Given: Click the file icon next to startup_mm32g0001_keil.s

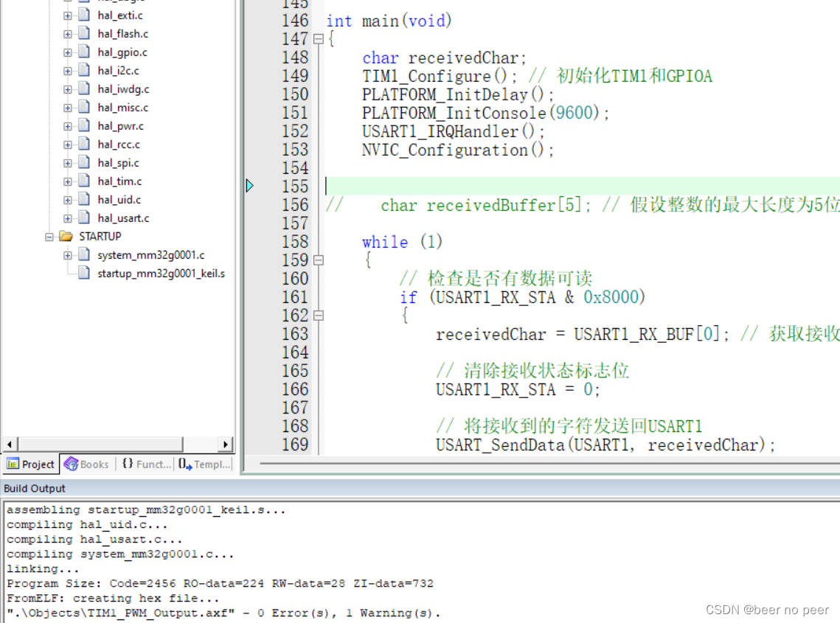Looking at the screenshot, I should (83, 273).
